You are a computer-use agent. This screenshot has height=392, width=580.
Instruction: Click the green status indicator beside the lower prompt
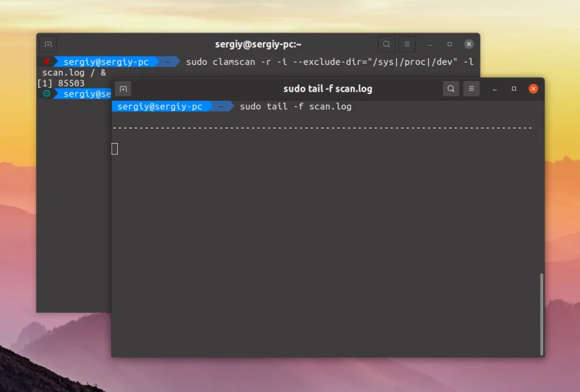click(x=45, y=94)
